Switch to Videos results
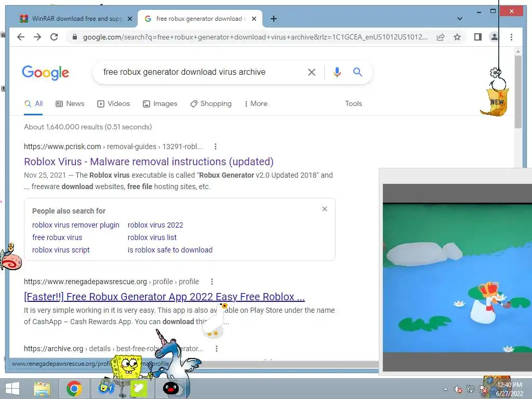This screenshot has width=532, height=399. pyautogui.click(x=114, y=104)
